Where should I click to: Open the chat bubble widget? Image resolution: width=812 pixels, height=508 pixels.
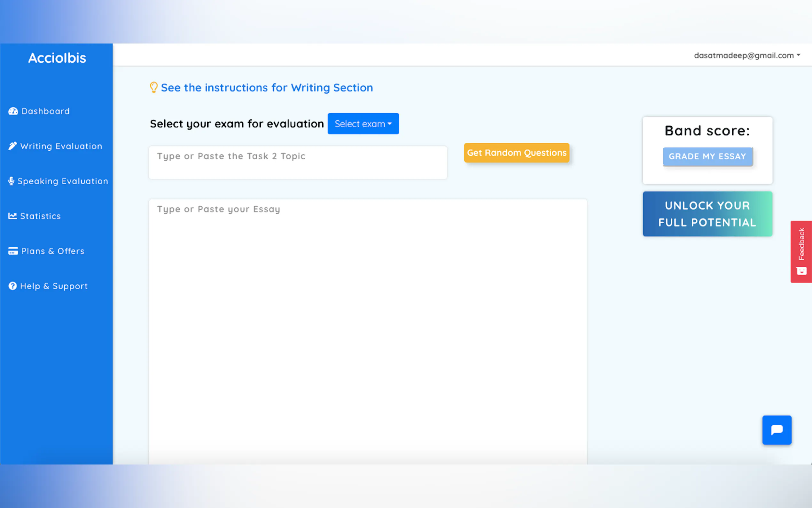click(777, 430)
